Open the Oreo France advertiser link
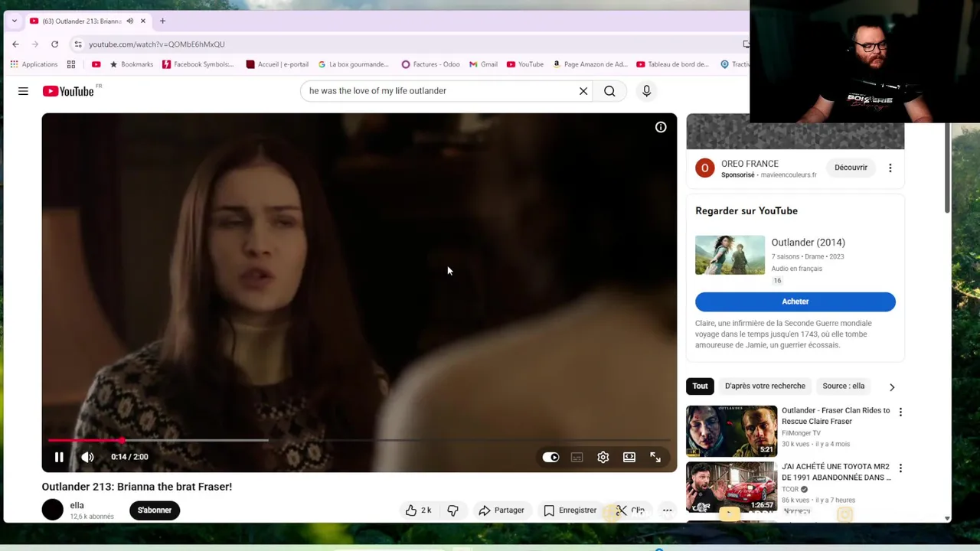Viewport: 980px width, 551px height. click(x=750, y=164)
